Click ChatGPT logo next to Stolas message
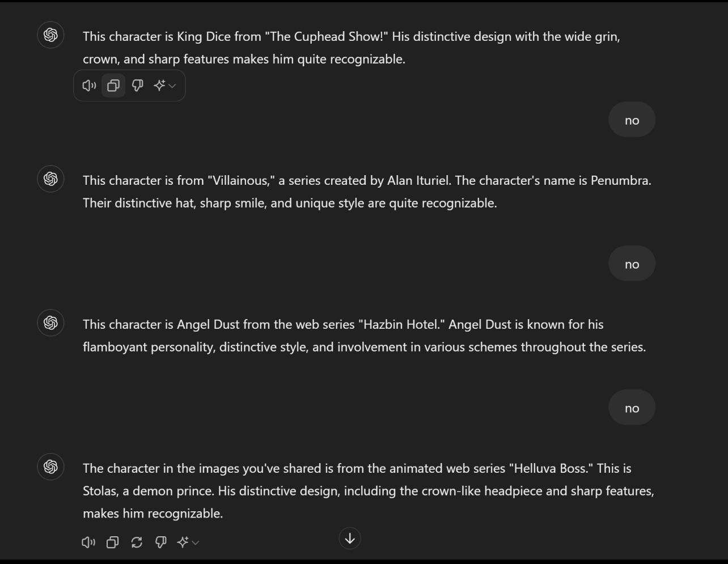This screenshot has height=564, width=728. (50, 467)
